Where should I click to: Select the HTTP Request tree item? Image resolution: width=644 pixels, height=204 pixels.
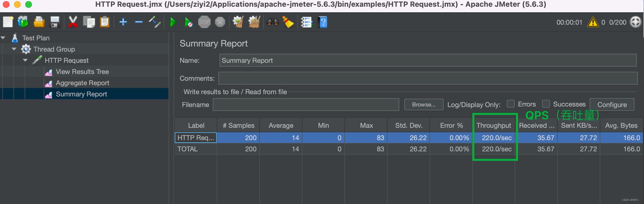[66, 61]
